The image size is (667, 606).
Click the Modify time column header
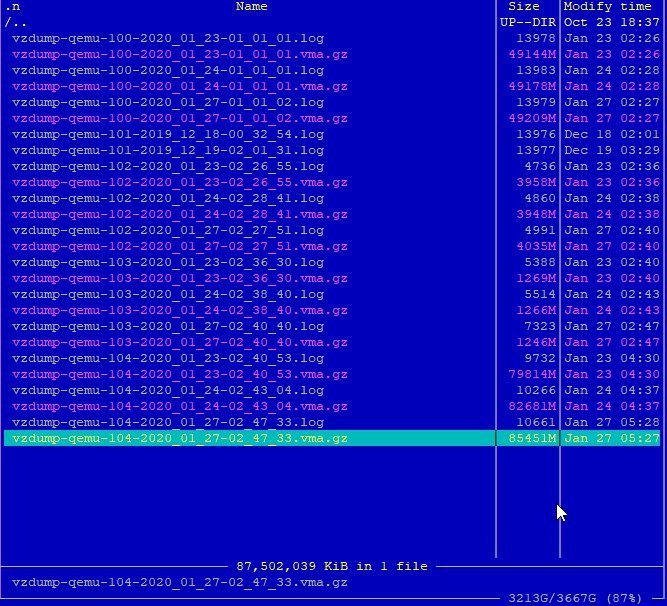pyautogui.click(x=607, y=6)
